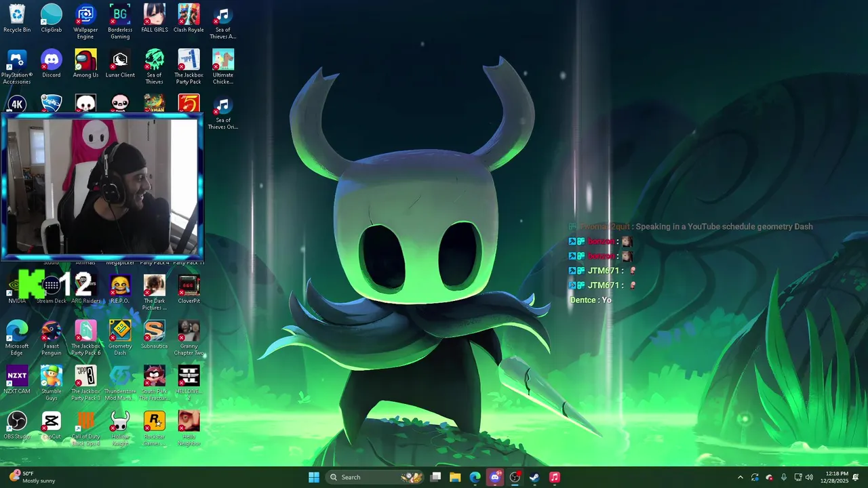Select the CapCut desktop icon

click(52, 425)
